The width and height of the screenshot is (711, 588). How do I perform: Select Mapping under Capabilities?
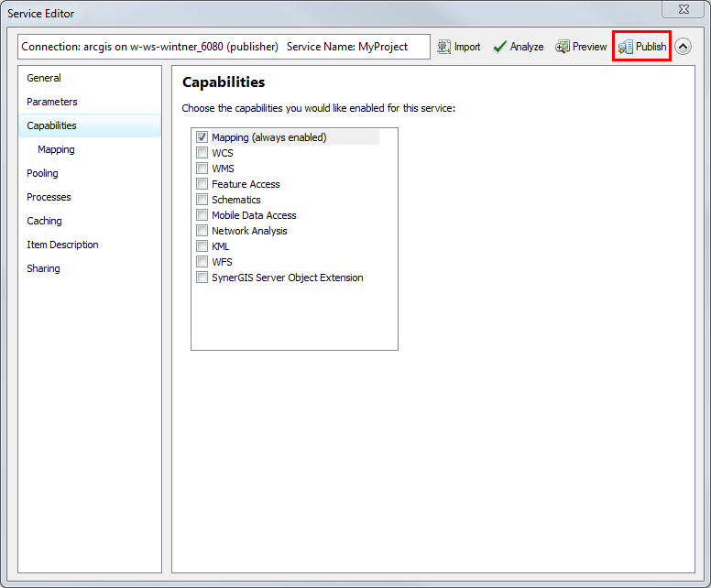point(56,149)
